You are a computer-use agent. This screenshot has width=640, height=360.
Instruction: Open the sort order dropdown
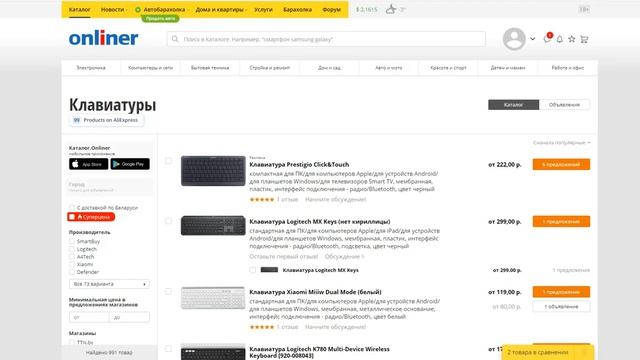(562, 142)
